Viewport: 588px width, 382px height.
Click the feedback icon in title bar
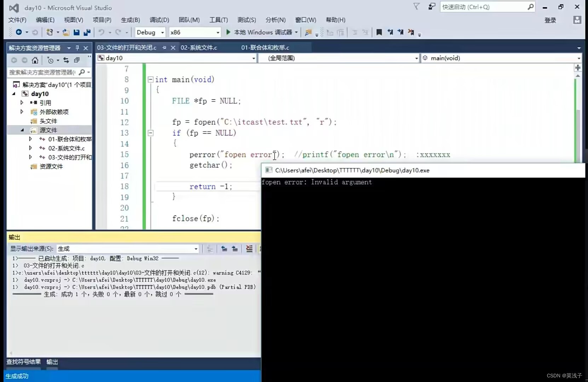pos(432,6)
